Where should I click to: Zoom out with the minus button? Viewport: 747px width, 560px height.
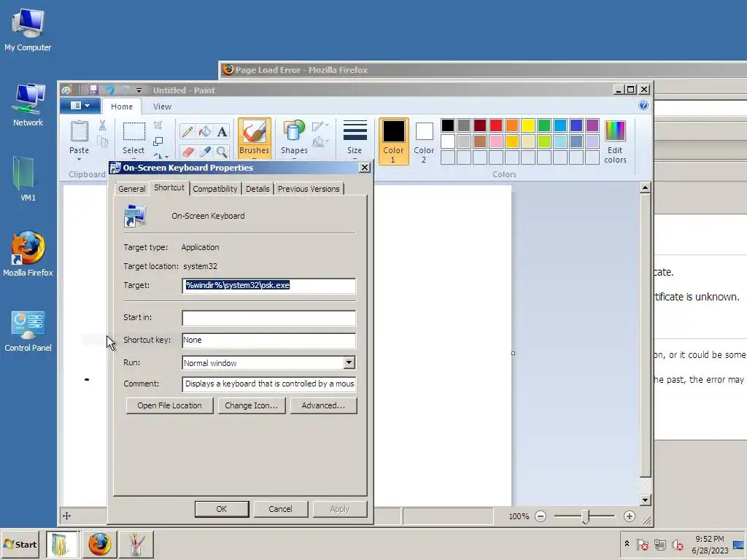coord(541,516)
